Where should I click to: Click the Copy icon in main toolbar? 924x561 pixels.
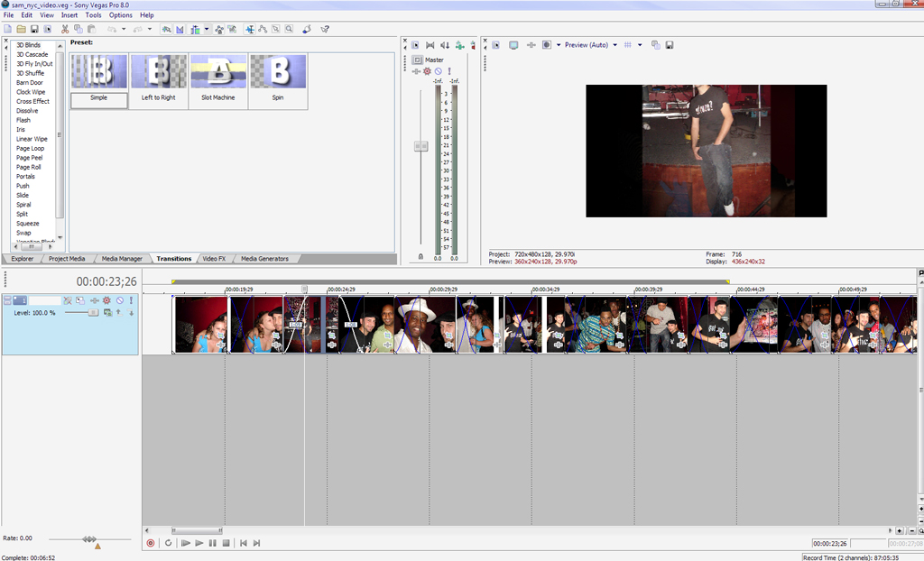pyautogui.click(x=78, y=29)
